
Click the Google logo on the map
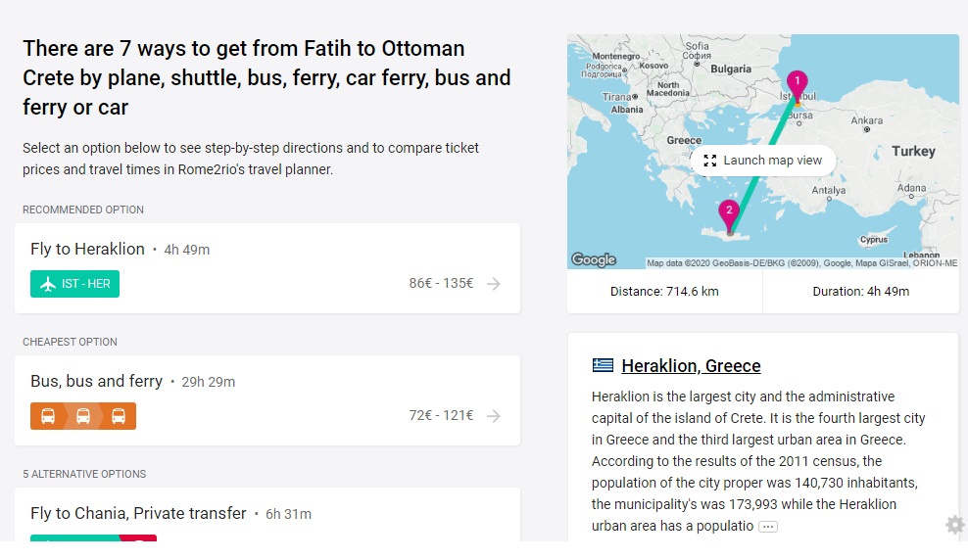(x=593, y=259)
